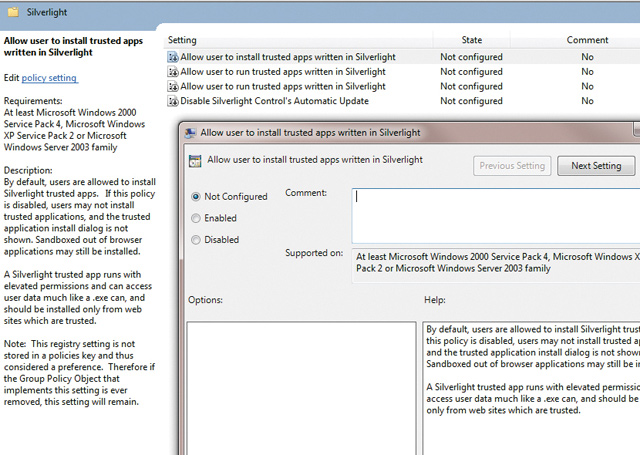Click the 'Comment:' label in dialog
The width and height of the screenshot is (640, 455).
306,193
